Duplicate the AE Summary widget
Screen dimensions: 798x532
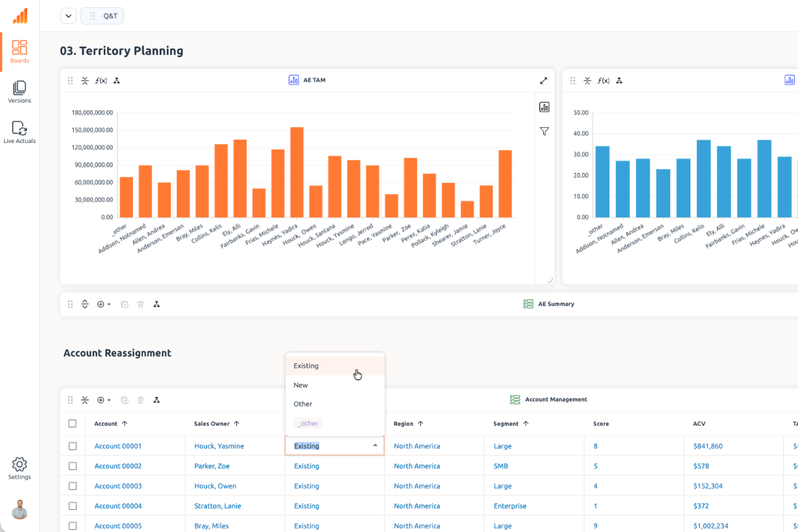[124, 304]
